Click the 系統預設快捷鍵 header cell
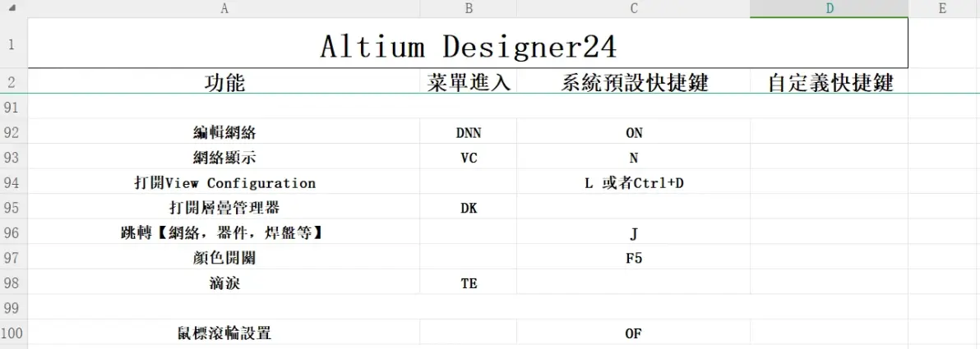This screenshot has width=980, height=349. (x=633, y=82)
